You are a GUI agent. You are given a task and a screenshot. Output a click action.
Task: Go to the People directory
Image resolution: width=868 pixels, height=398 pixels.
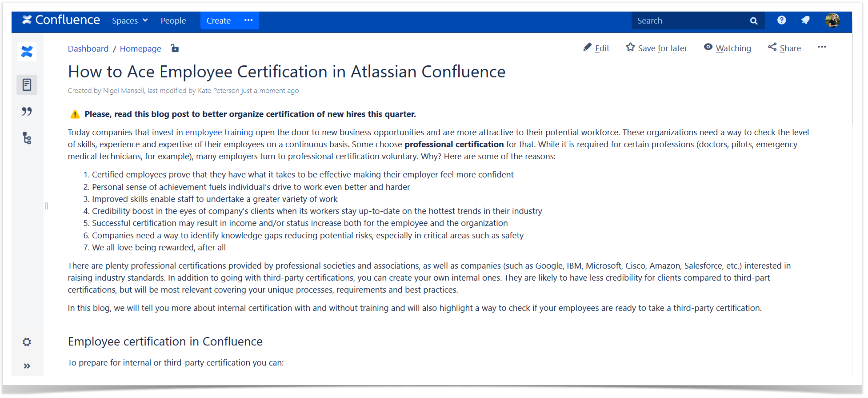point(173,21)
